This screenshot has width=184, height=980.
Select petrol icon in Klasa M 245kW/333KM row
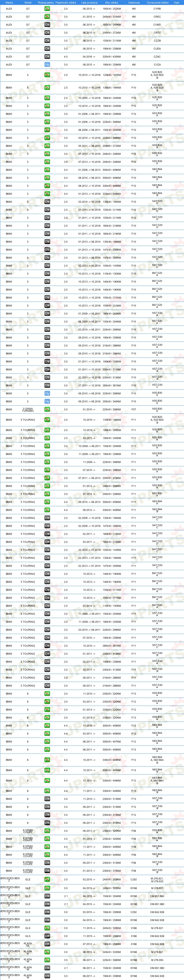pyautogui.click(x=47, y=952)
